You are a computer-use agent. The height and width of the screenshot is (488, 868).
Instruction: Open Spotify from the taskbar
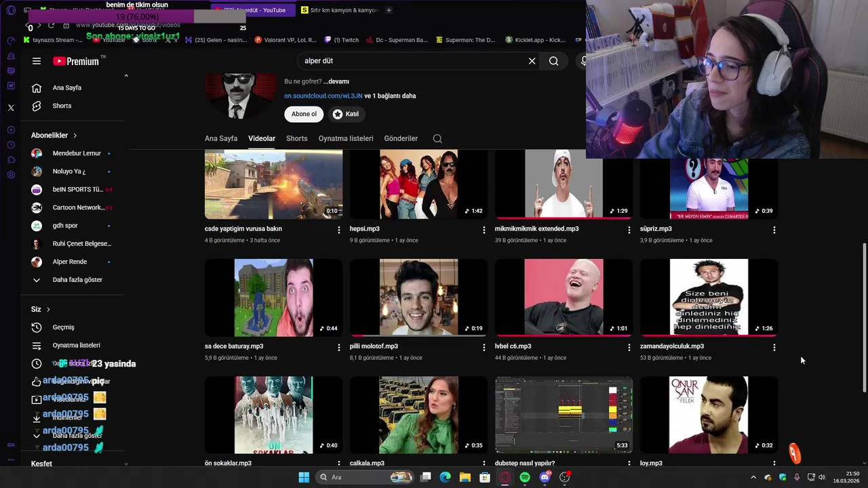coord(525,477)
